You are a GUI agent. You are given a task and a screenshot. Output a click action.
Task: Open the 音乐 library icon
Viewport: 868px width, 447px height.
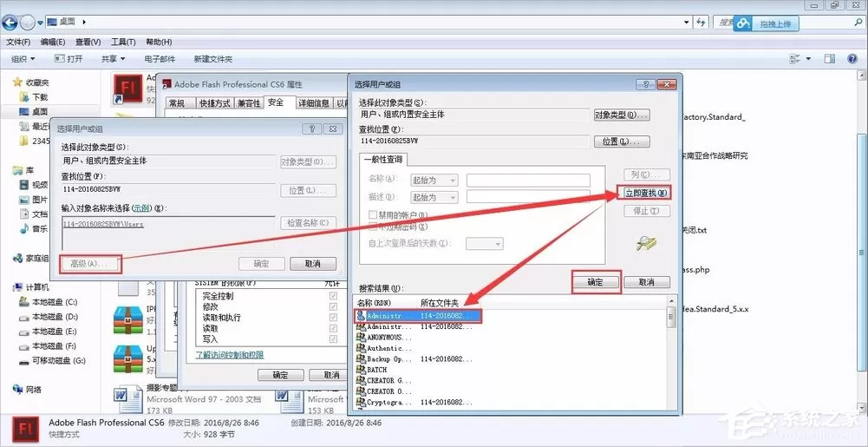point(23,229)
